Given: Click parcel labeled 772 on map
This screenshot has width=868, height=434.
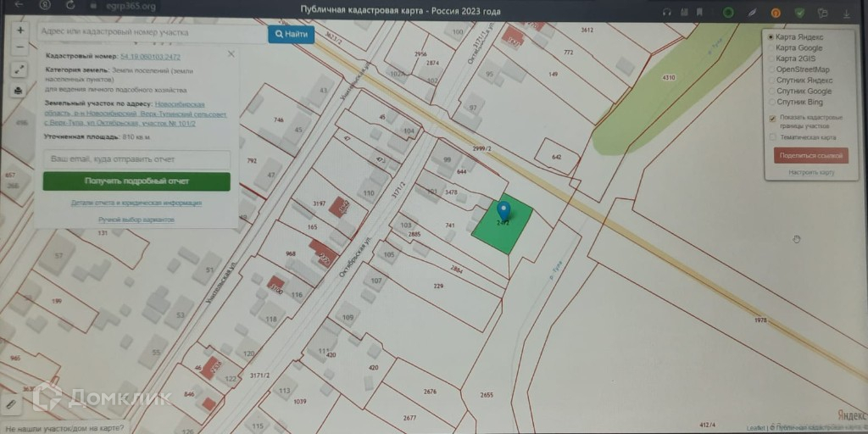Looking at the screenshot, I should pos(569,52).
